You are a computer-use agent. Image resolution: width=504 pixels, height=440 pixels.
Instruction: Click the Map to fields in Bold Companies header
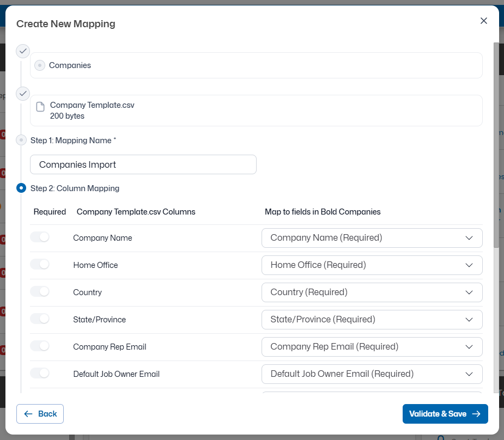tap(323, 212)
